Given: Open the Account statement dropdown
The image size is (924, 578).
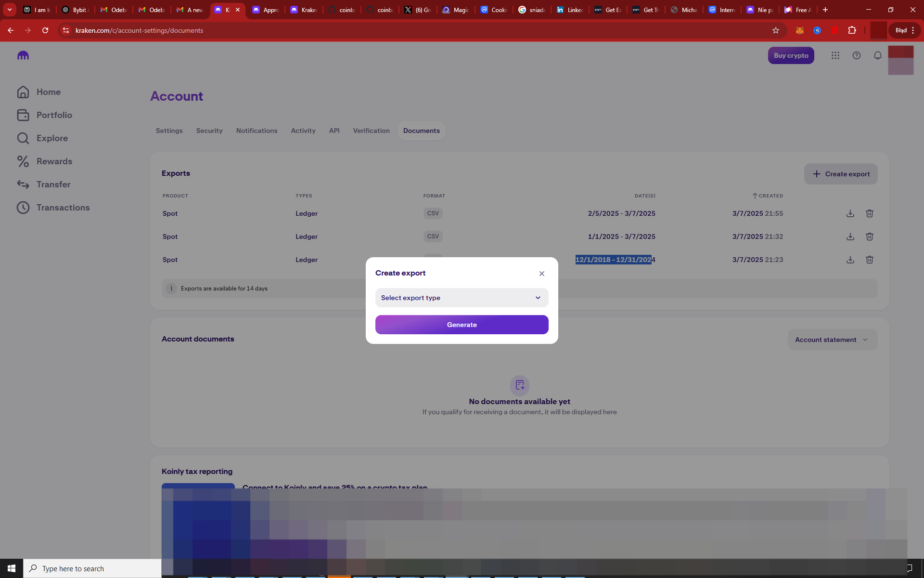Looking at the screenshot, I should [x=832, y=340].
